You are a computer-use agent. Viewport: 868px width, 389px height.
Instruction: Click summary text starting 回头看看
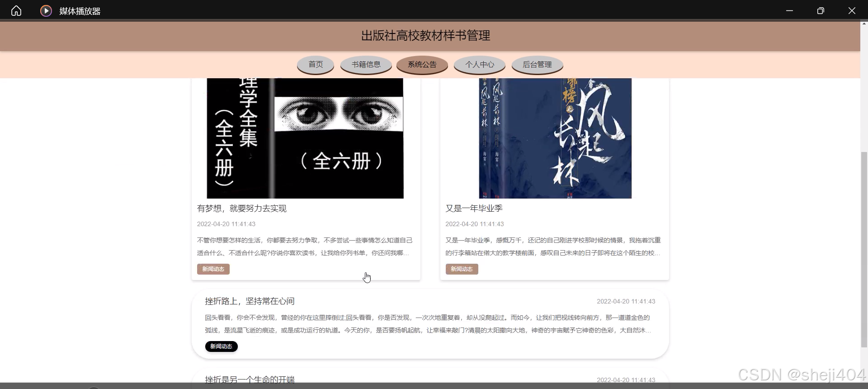coord(428,324)
